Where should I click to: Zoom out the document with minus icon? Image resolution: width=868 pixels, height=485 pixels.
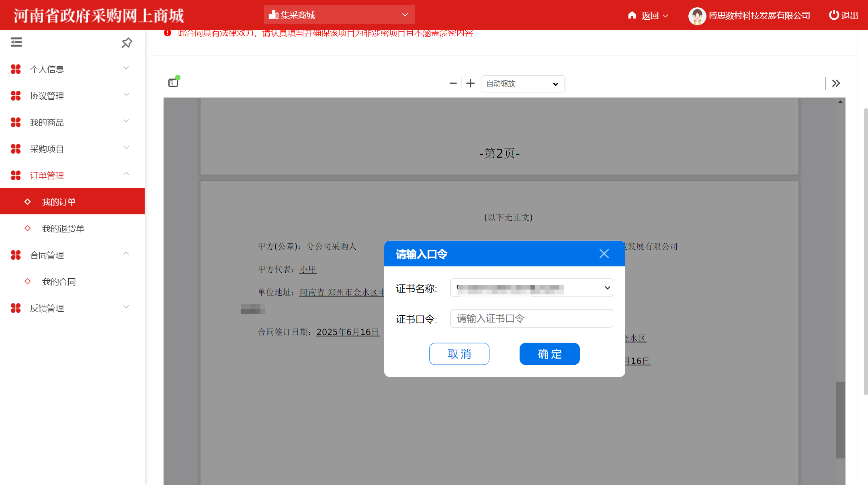click(453, 83)
